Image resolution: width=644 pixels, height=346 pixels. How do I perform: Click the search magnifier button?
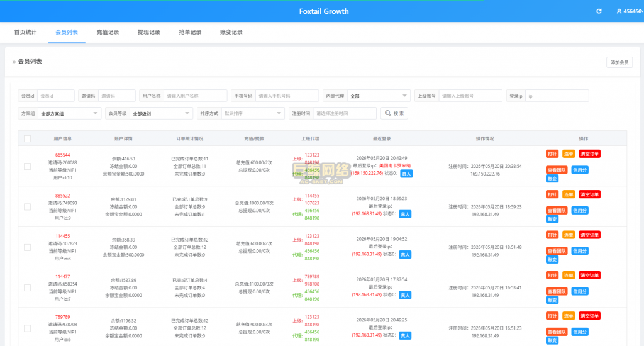point(394,113)
